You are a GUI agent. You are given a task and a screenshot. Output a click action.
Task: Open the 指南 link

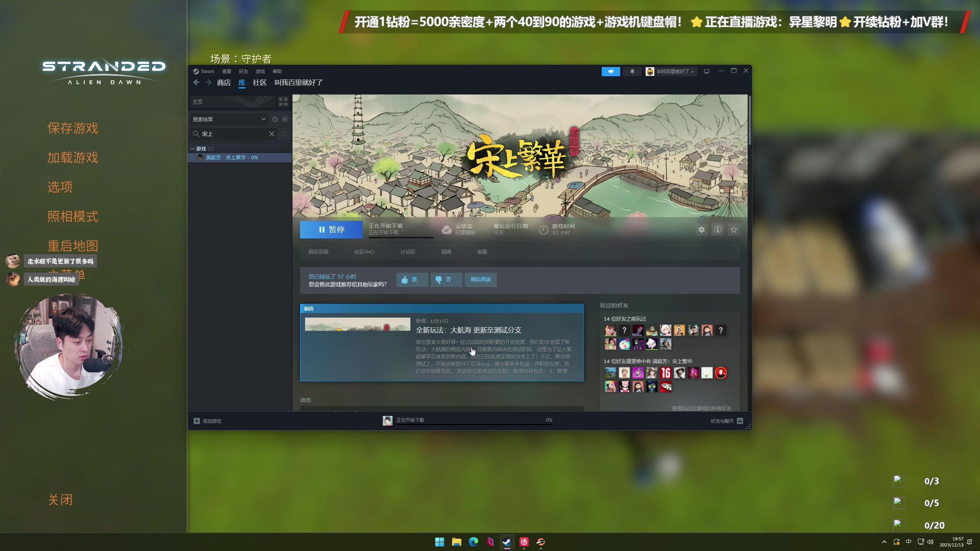pos(446,252)
